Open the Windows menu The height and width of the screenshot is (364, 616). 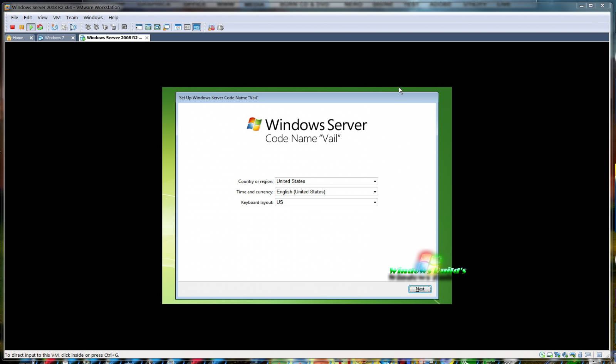tap(93, 18)
